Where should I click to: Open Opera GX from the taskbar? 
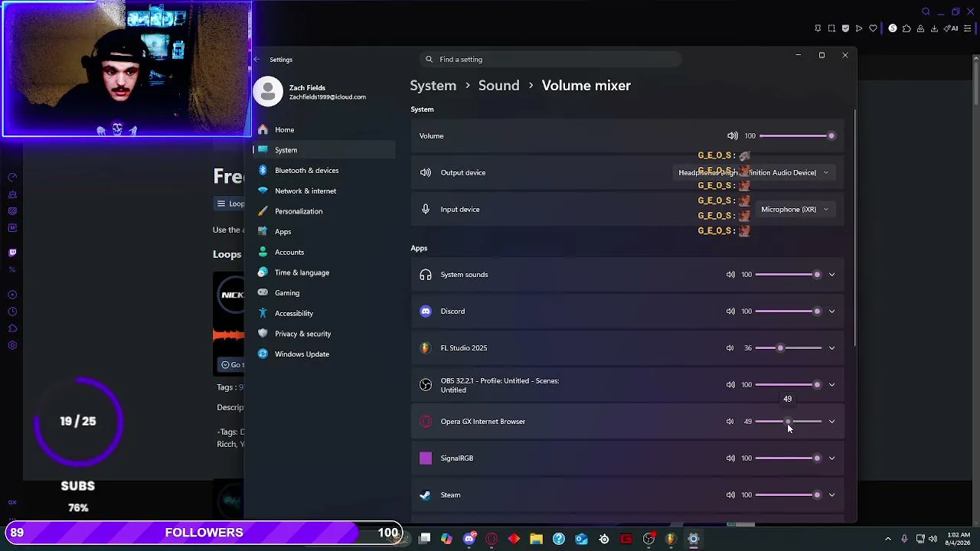click(x=492, y=539)
